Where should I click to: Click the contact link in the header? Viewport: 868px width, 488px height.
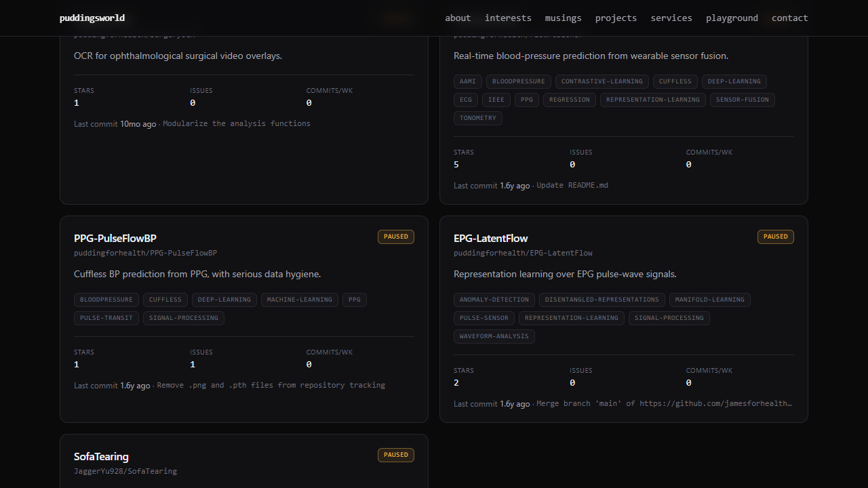790,18
